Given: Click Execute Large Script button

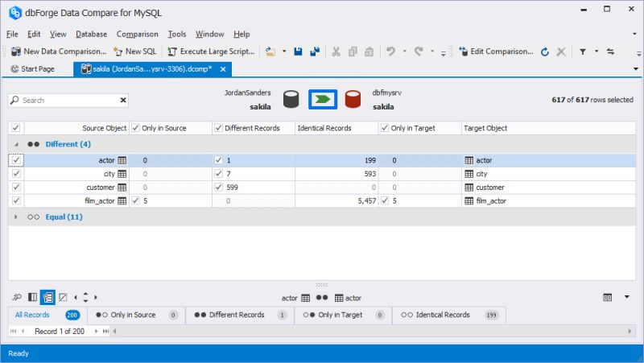Looking at the screenshot, I should [x=211, y=52].
